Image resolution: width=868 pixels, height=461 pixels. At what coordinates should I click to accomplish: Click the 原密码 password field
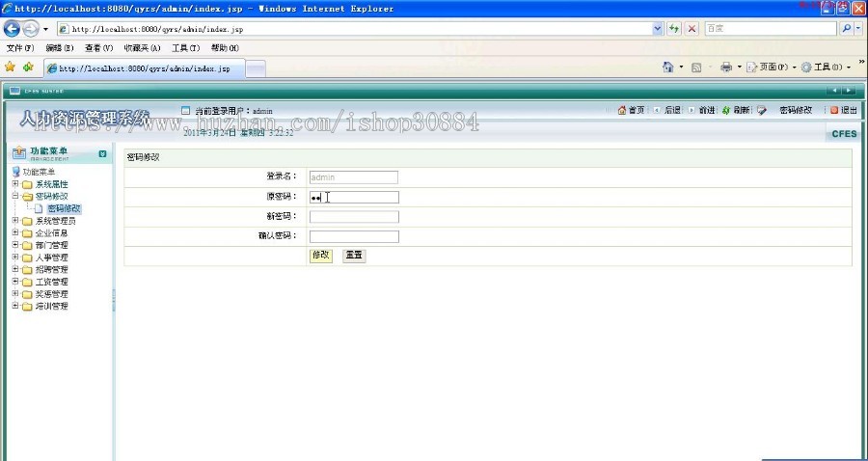click(x=354, y=197)
